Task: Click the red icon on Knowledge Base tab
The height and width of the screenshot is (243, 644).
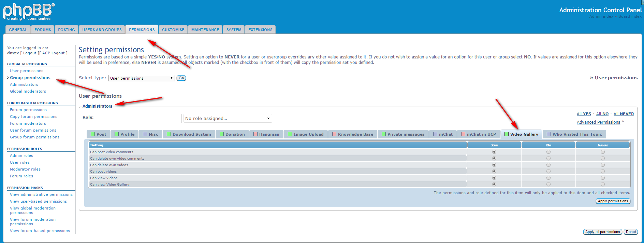Action: click(334, 134)
